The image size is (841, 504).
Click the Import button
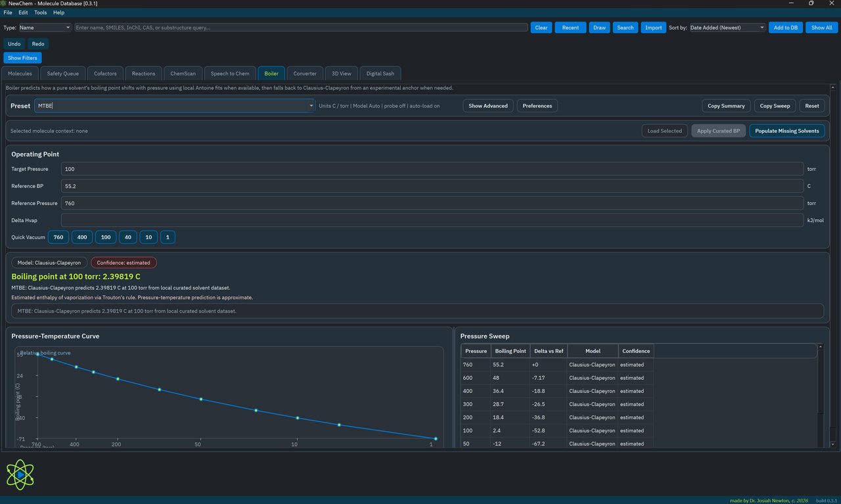coord(653,28)
